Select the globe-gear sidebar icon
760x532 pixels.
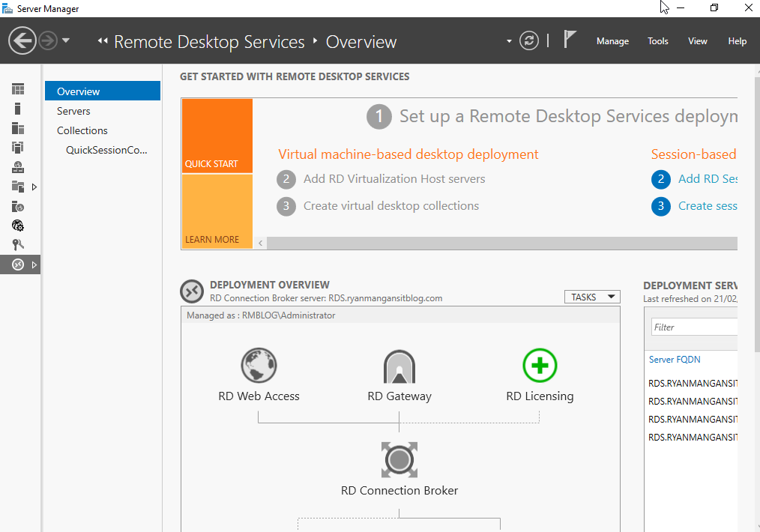pos(18,226)
